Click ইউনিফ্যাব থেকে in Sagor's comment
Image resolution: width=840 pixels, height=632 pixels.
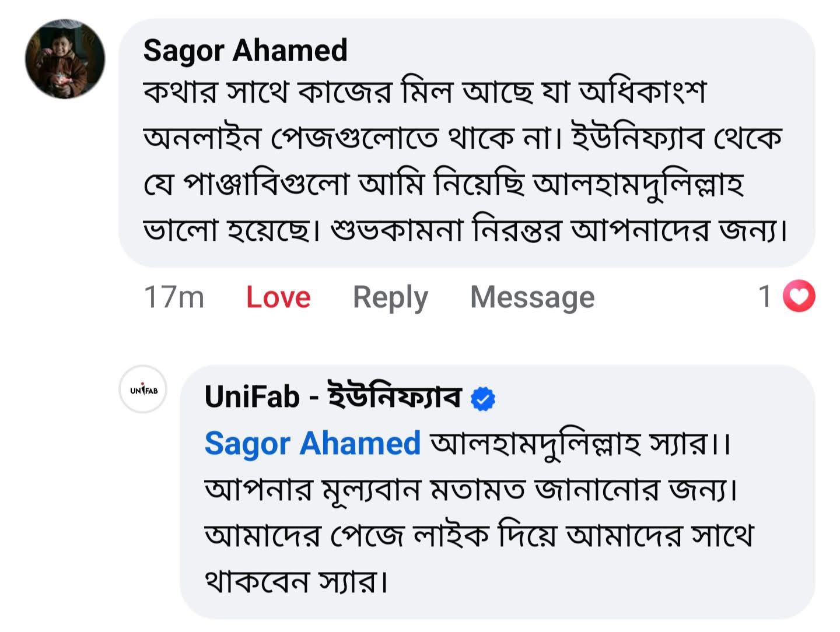click(677, 138)
